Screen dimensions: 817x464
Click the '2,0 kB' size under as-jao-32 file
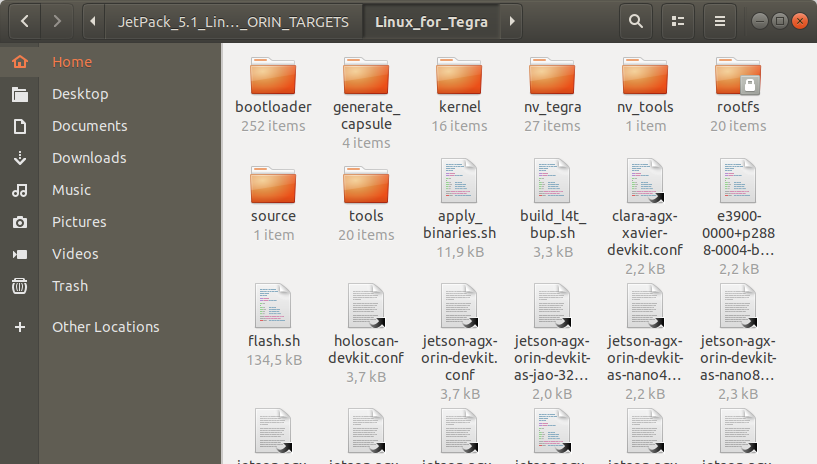point(552,394)
